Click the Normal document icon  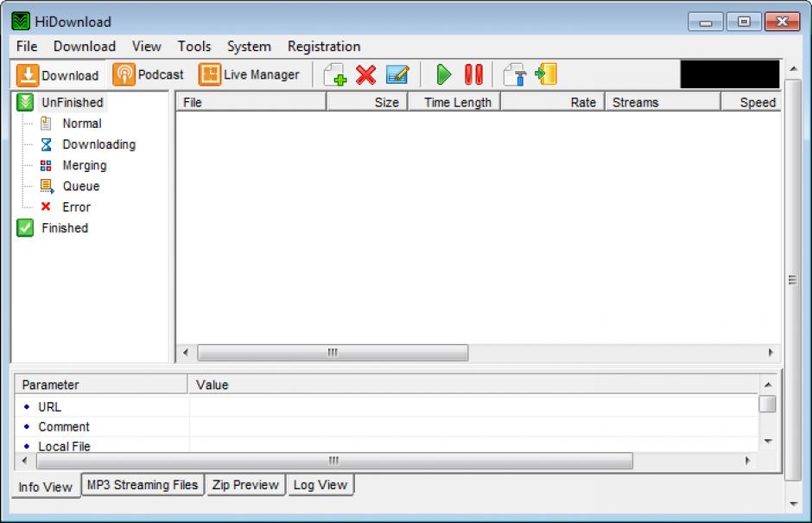click(46, 124)
